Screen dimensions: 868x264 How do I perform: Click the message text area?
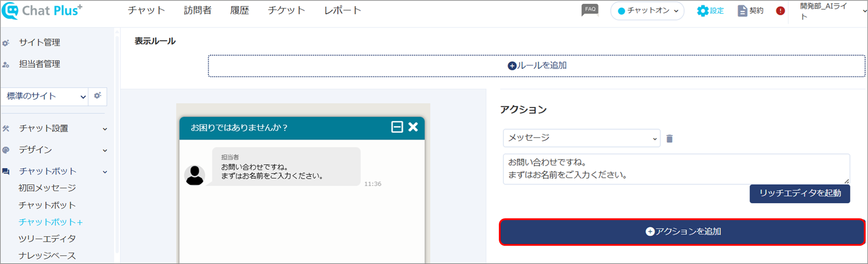[x=676, y=169]
